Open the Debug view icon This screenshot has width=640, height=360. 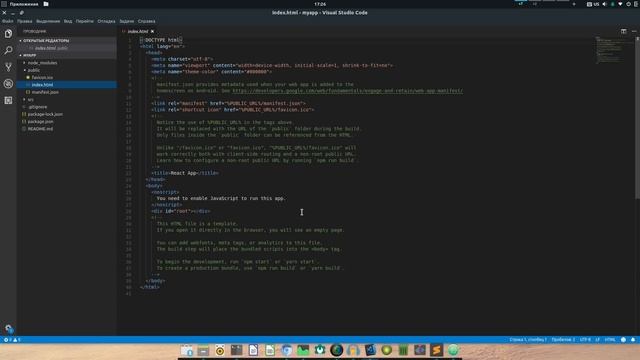8,84
